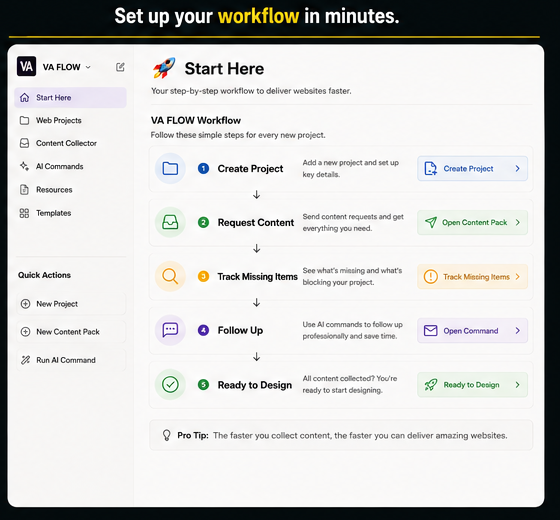Click the blue folder circle icon for Create Project
Screen dimensions: 560x520
170,169
